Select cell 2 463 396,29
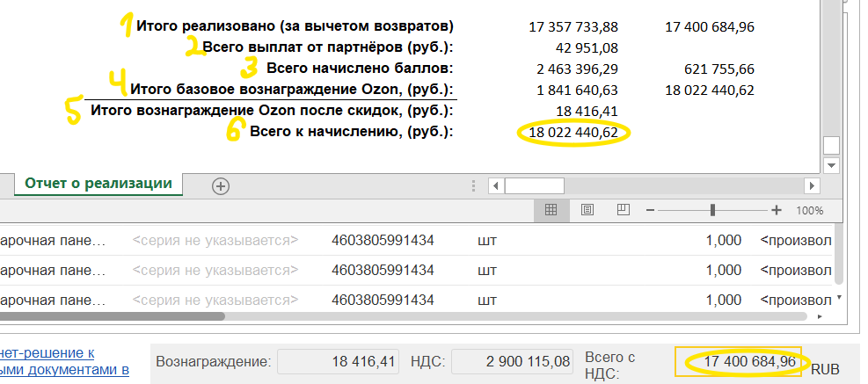The height and width of the screenshot is (384, 868). (577, 69)
